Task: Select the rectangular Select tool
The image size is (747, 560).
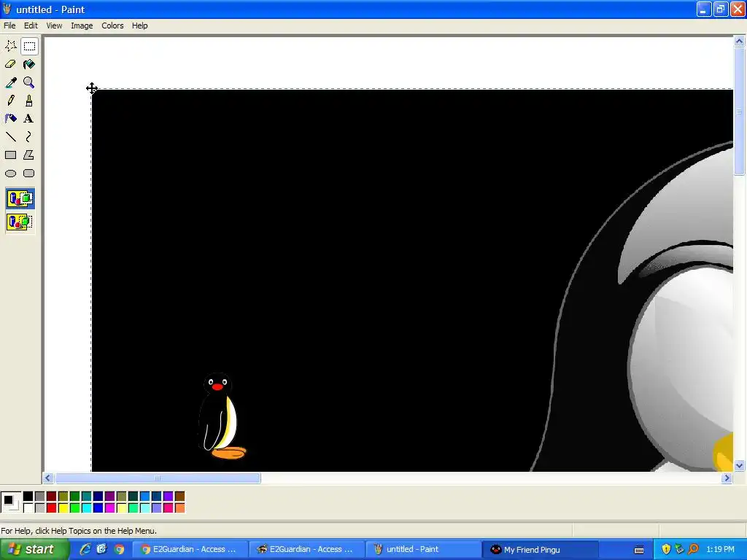Action: coord(29,46)
